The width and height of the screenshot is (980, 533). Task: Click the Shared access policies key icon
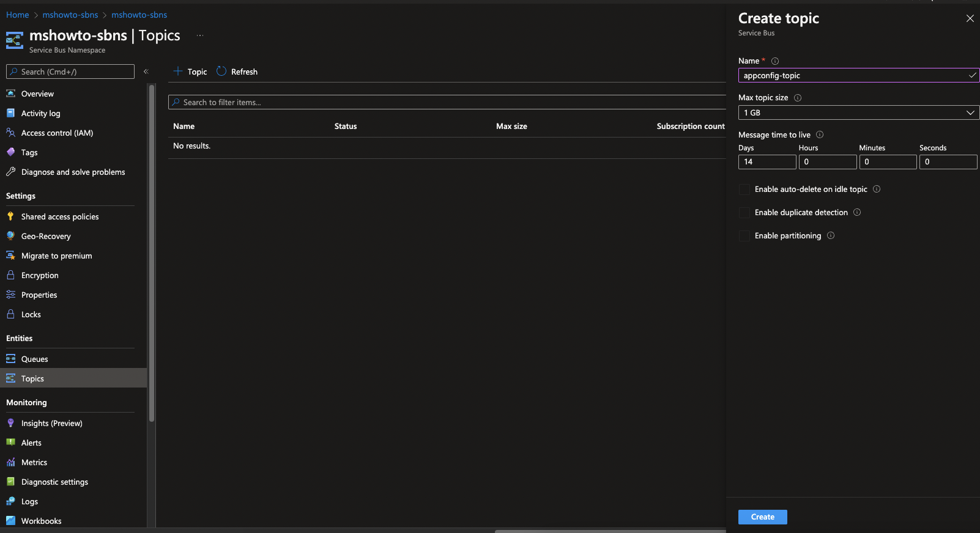coord(10,216)
